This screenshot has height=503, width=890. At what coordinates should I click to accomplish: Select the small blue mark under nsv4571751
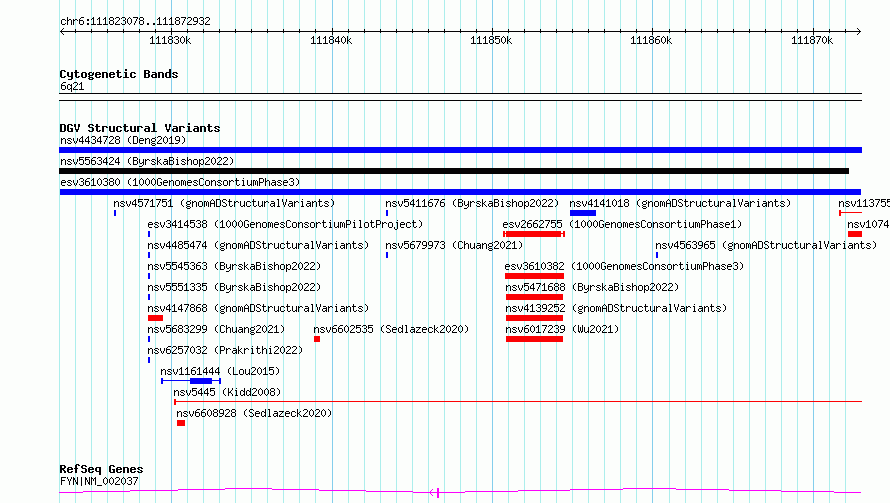pyautogui.click(x=115, y=213)
